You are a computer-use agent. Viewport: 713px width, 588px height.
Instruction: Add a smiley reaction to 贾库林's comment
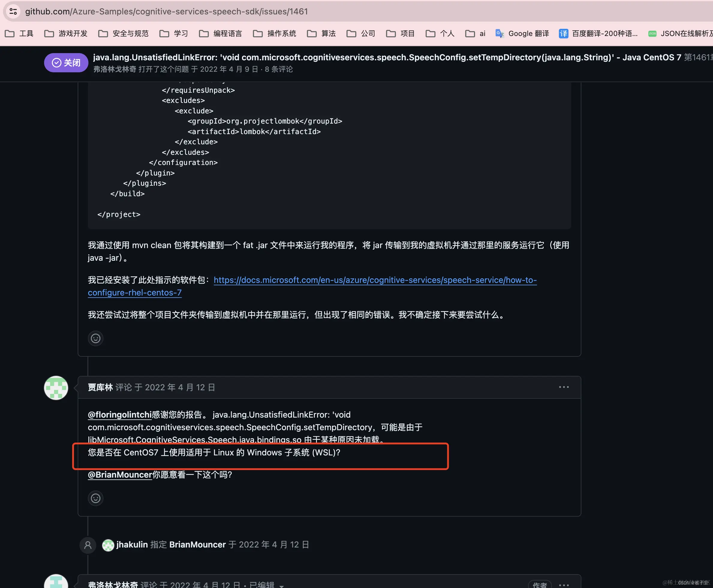pyautogui.click(x=95, y=498)
